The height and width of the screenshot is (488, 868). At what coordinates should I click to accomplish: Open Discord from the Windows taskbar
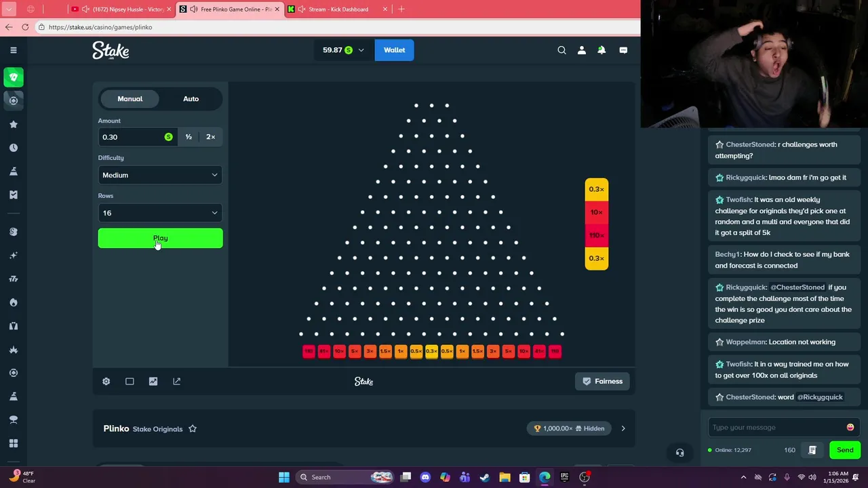[425, 477]
